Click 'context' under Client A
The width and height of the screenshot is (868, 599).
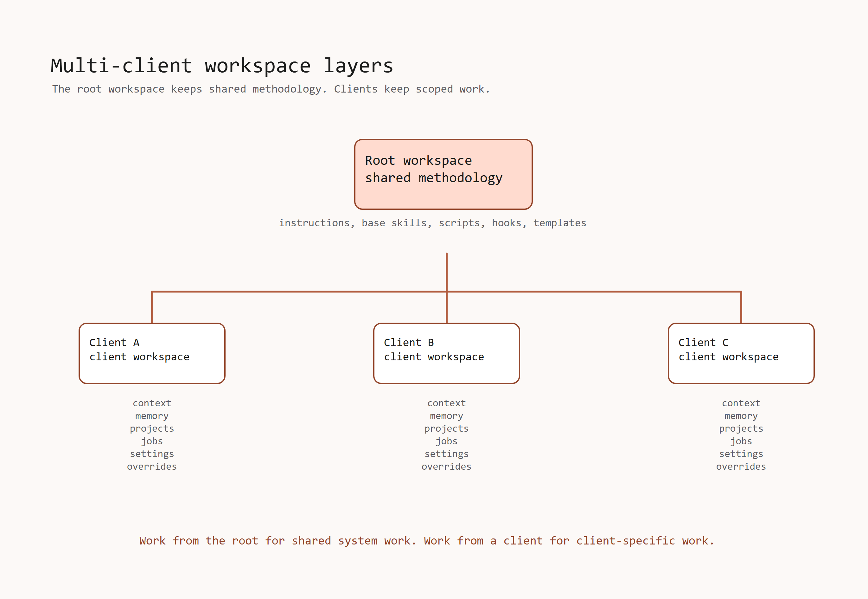pyautogui.click(x=152, y=403)
